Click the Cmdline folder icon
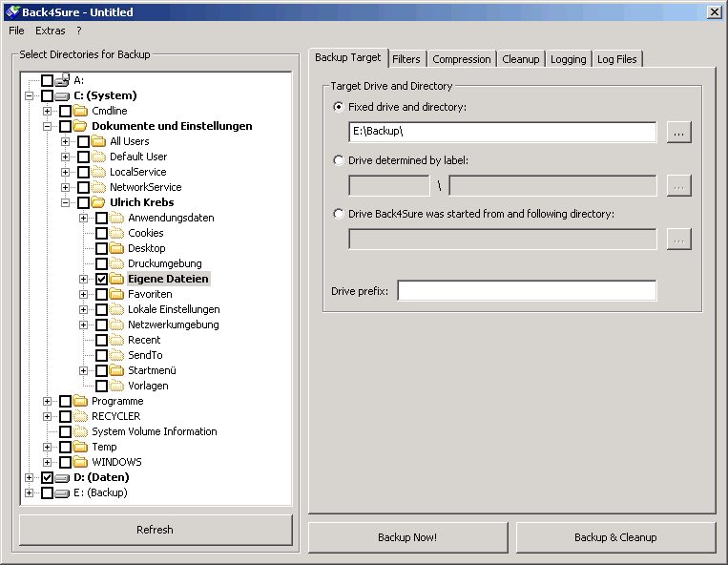Screen dimensions: 728x565 (80, 111)
